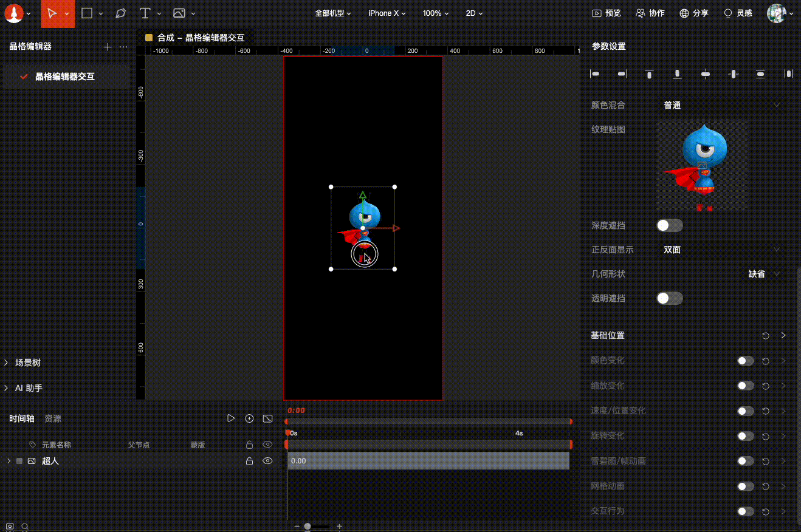This screenshot has width=801, height=532.
Task: Click the 灵感 inspiration button
Action: click(x=738, y=13)
